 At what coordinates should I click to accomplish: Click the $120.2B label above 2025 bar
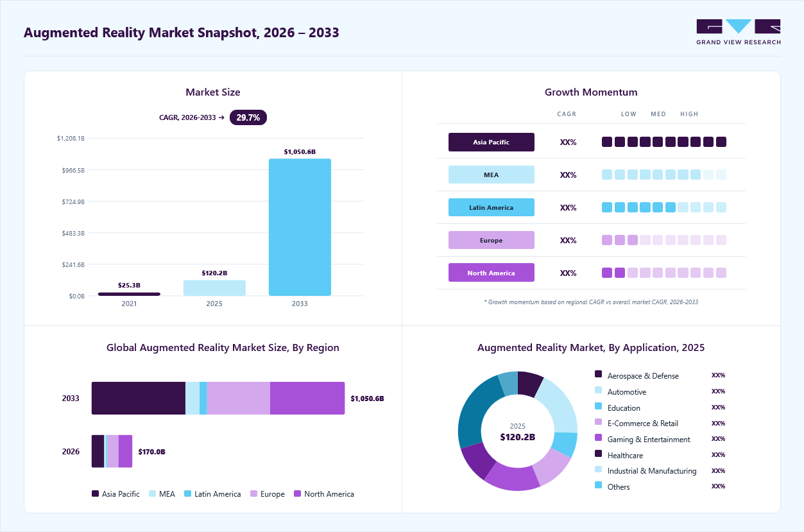coord(214,273)
